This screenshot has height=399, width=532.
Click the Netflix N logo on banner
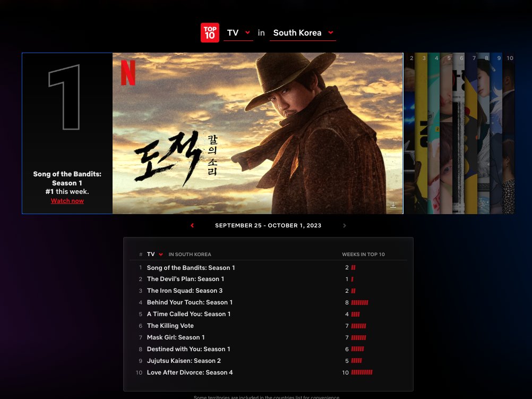click(x=128, y=73)
